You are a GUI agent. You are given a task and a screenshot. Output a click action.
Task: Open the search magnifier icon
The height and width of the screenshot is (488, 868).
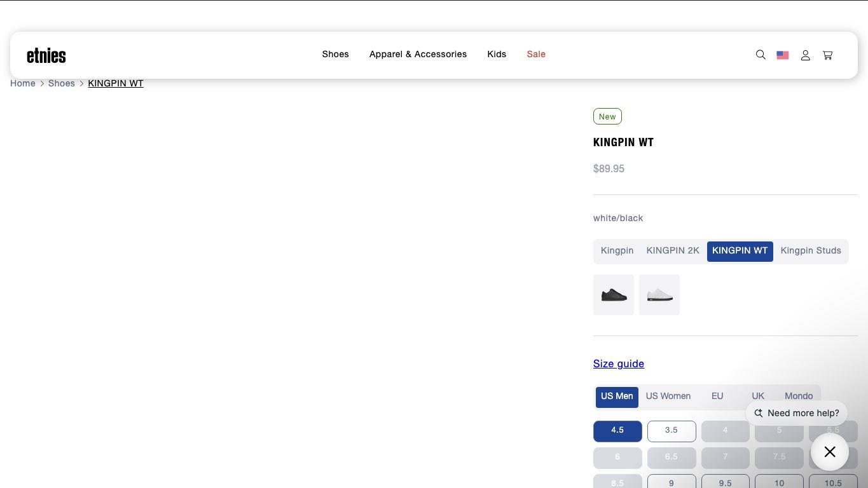[761, 55]
